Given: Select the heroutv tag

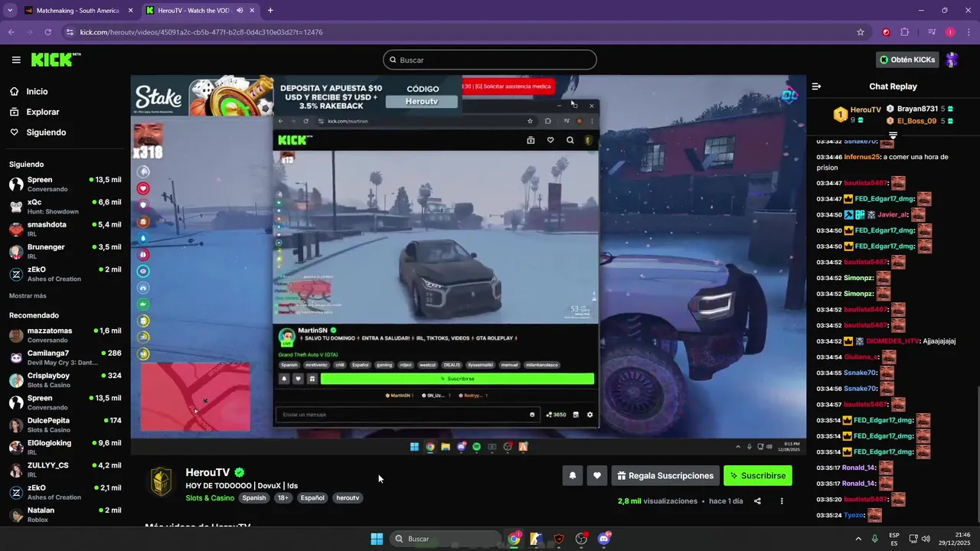Looking at the screenshot, I should [x=348, y=497].
